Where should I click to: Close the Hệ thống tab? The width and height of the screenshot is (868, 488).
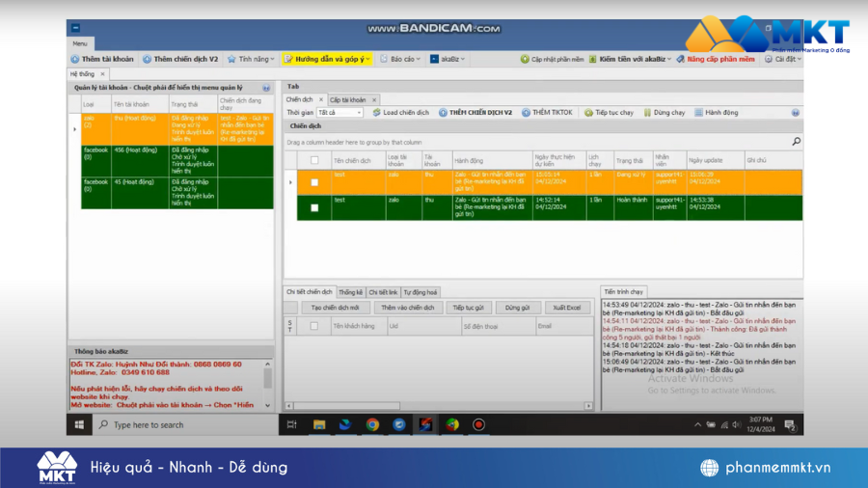(102, 73)
